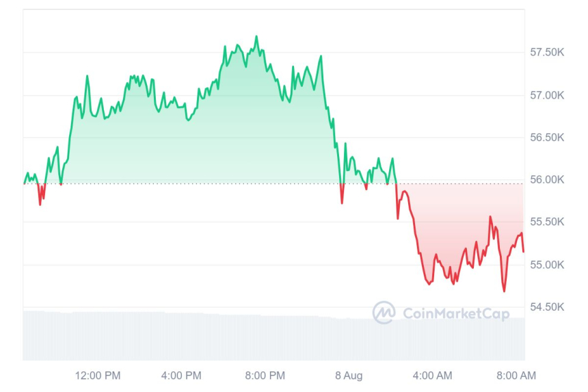Click the CoinMarketCap watermark text
588x392 pixels.
pos(456,314)
